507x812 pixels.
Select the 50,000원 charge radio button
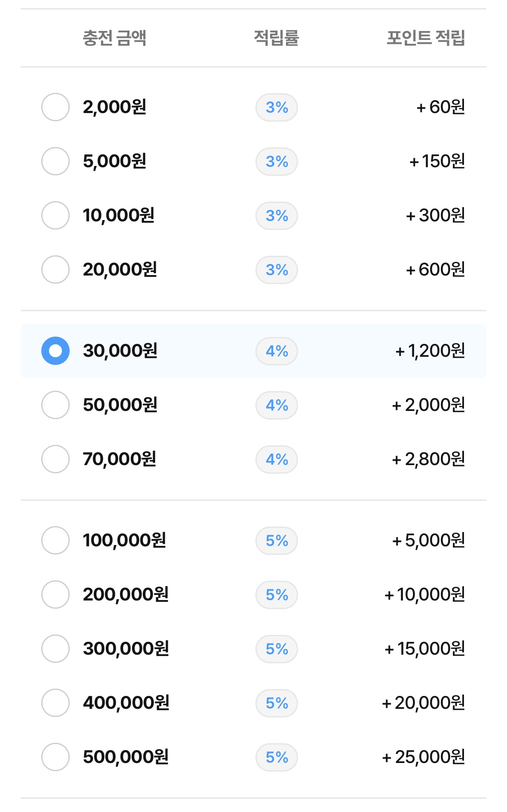point(55,405)
